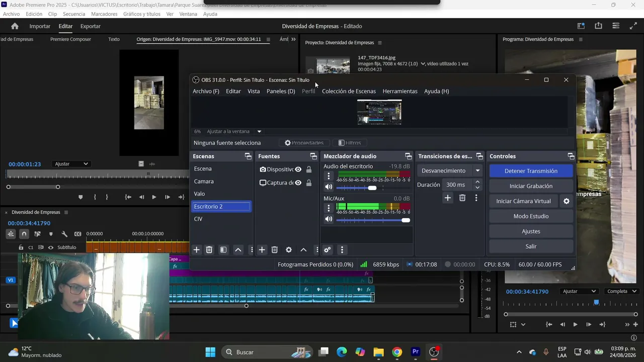Image resolution: width=644 pixels, height=362 pixels.
Task: Move the selected OBS scene up
Action: (238, 250)
